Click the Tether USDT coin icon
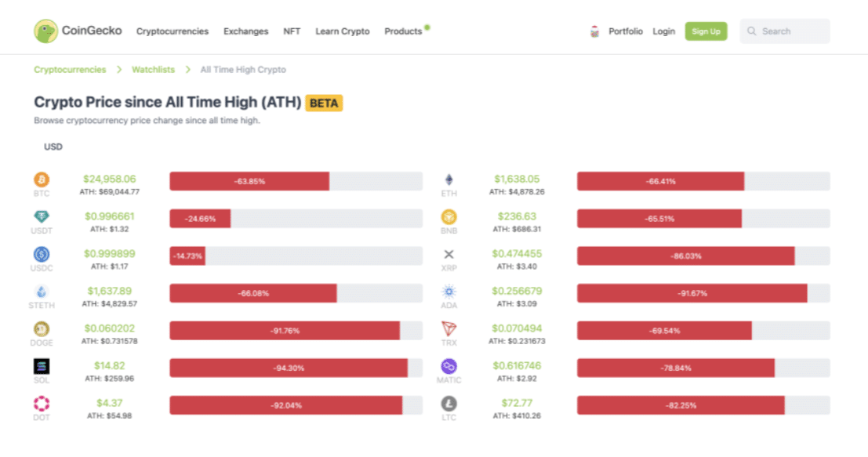 pyautogui.click(x=42, y=216)
